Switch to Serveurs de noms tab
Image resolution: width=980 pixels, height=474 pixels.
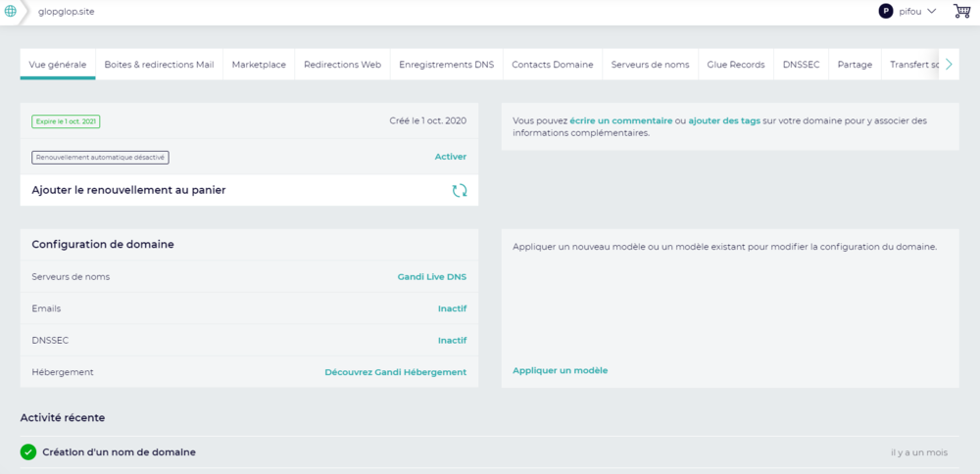[650, 65]
